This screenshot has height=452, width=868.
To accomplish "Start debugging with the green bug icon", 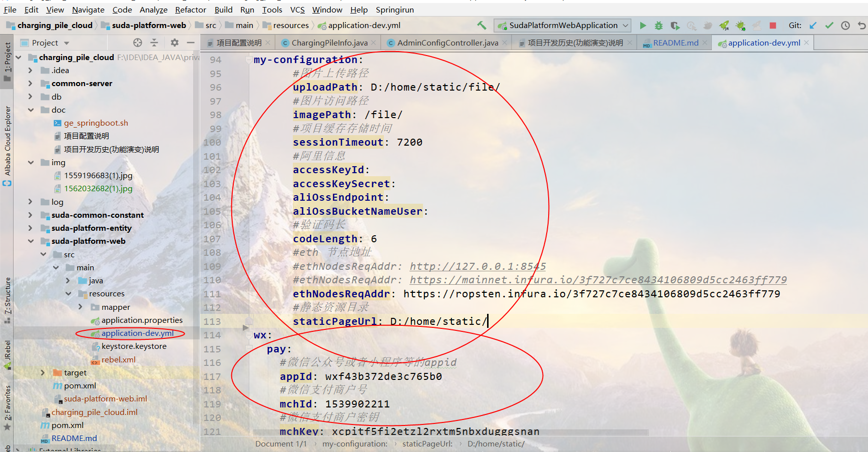I will tap(659, 25).
